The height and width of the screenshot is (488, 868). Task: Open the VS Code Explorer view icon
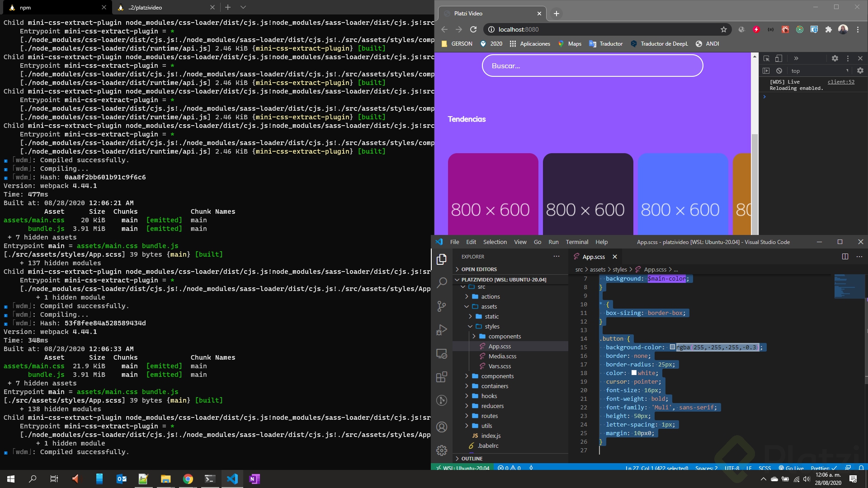[x=442, y=259]
